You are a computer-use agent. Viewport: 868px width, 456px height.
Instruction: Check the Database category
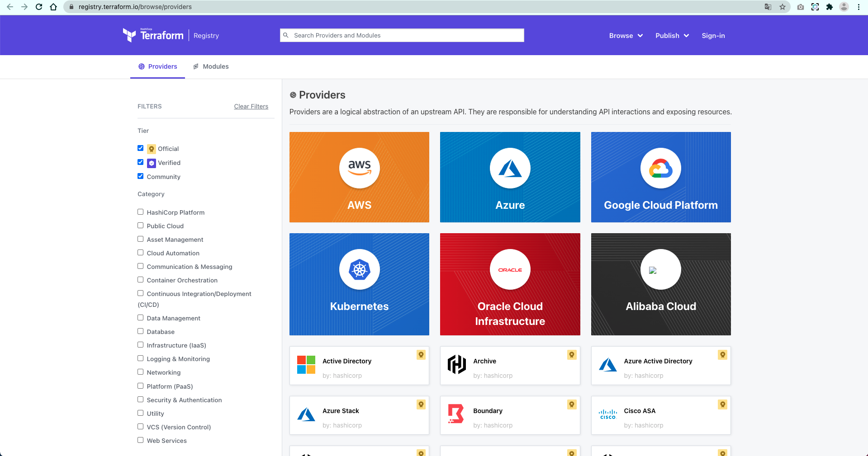point(141,331)
